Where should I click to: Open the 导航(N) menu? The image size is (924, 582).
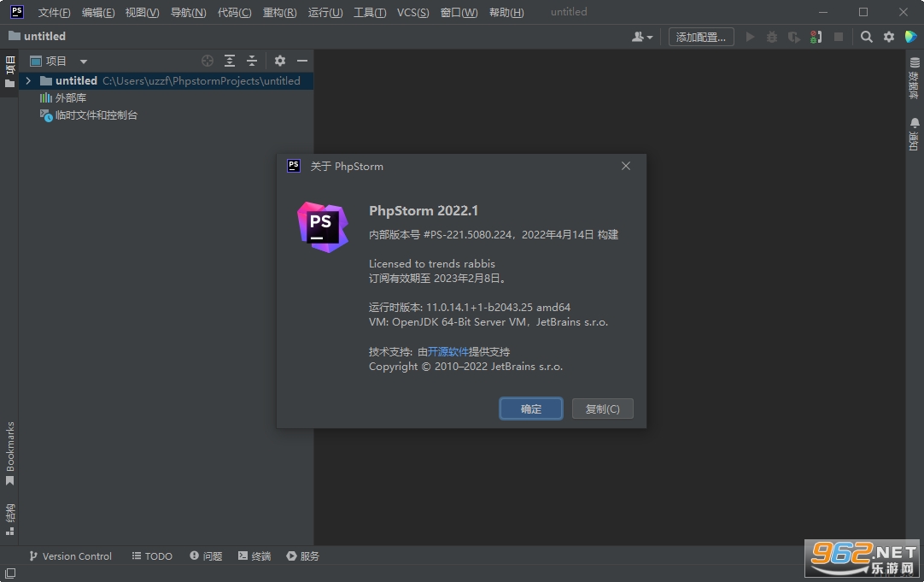coord(188,12)
